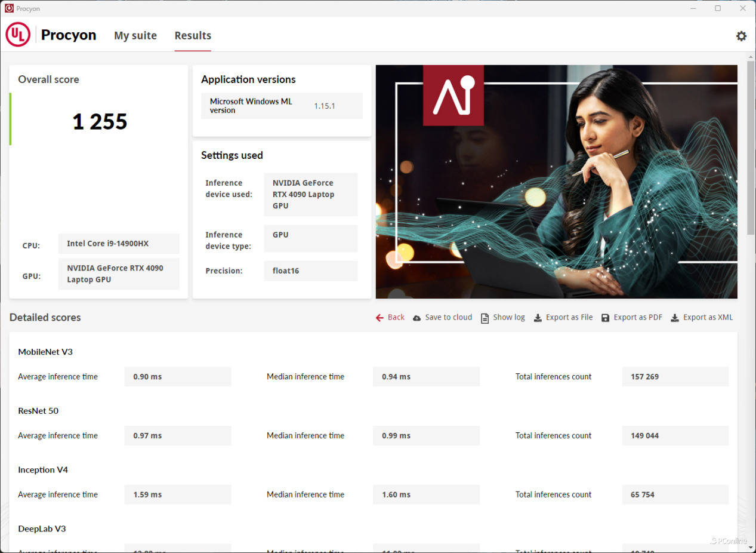Image resolution: width=756 pixels, height=553 pixels.
Task: Click the vertical scrollbar thumb
Action: pos(751,146)
